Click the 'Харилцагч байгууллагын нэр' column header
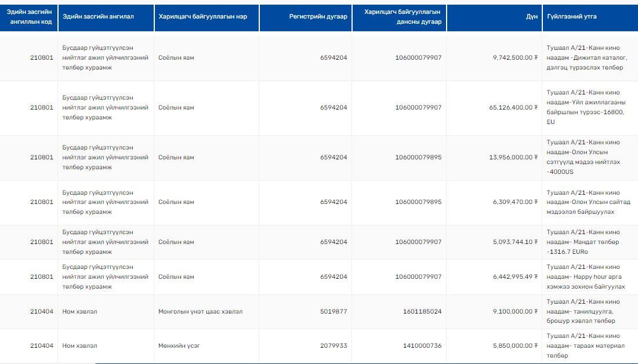Viewport: 638px width, 364px height. click(x=202, y=17)
